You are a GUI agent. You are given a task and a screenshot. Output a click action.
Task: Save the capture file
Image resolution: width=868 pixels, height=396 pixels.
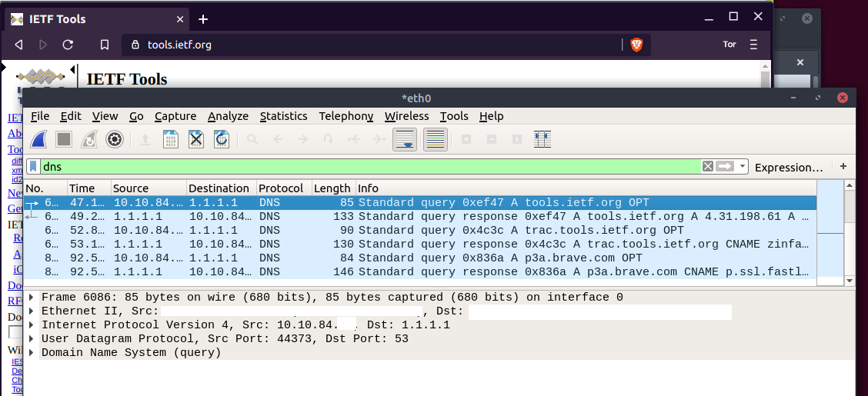170,139
